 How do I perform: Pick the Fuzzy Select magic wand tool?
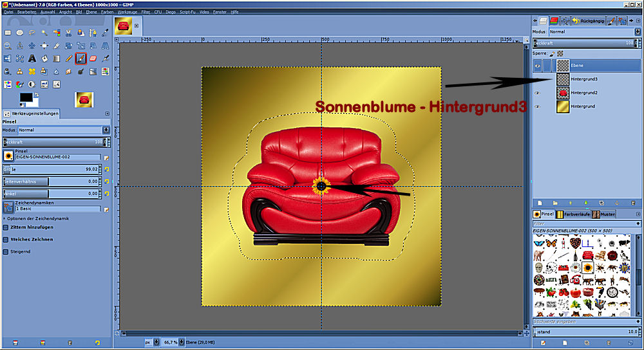point(44,32)
